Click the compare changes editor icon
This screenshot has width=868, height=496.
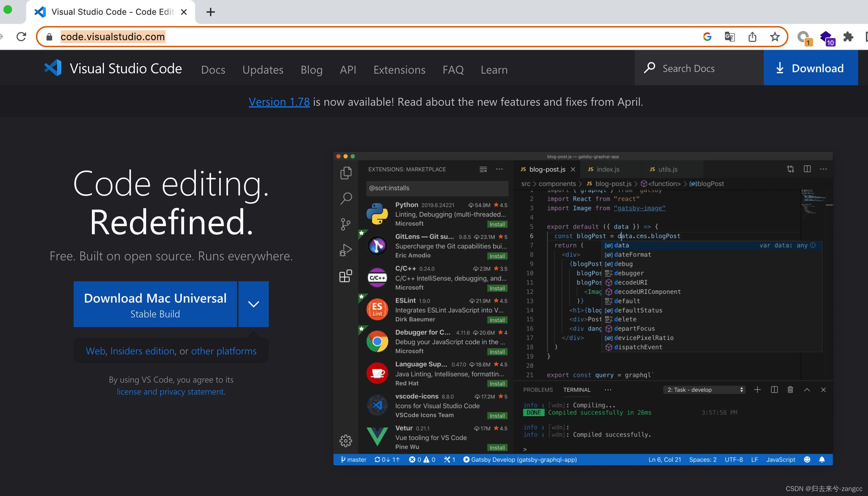(x=790, y=169)
